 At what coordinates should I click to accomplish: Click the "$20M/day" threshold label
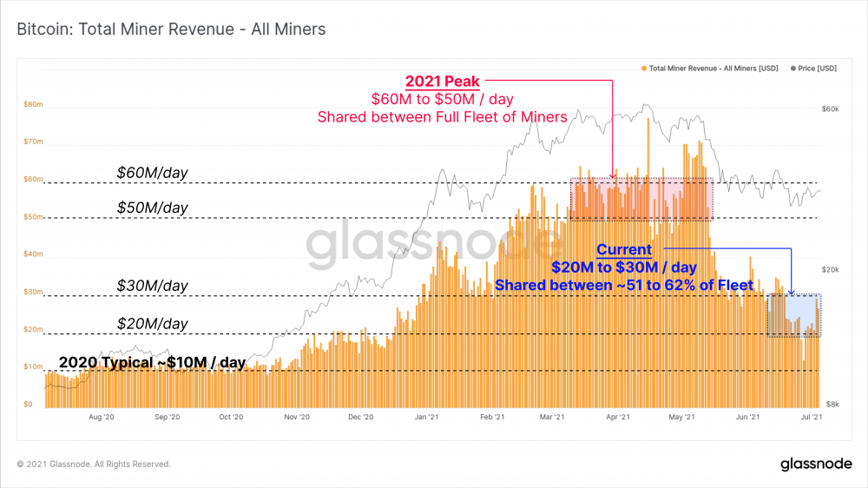[x=152, y=324]
